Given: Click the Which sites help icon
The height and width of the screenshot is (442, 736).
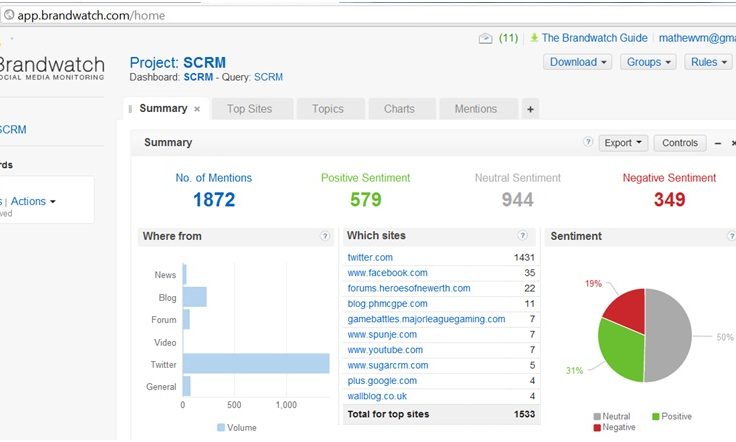Looking at the screenshot, I should pos(522,236).
